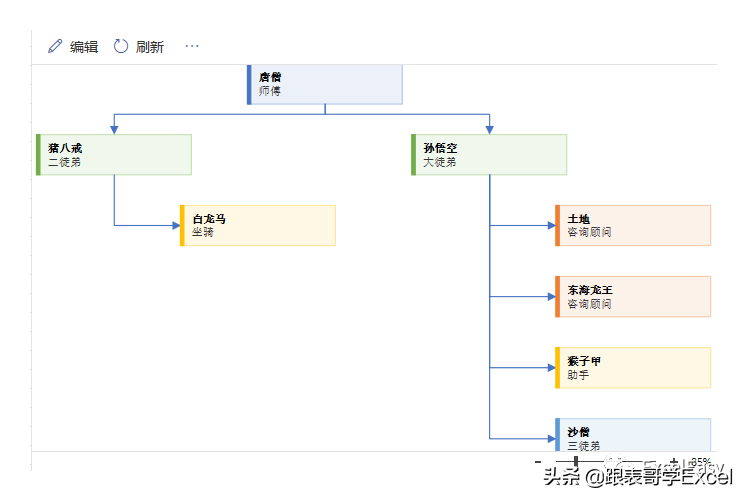This screenshot has height=501, width=747.
Task: Select the 沙僧 三徒弟 node
Action: pos(633,435)
